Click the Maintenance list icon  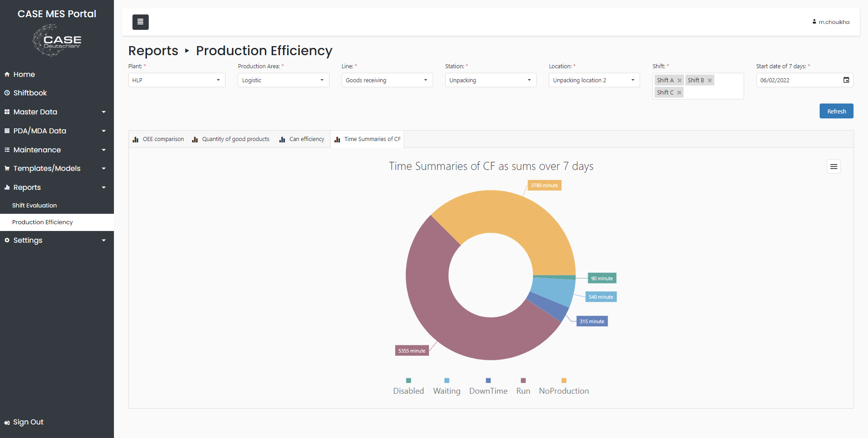[x=7, y=150]
